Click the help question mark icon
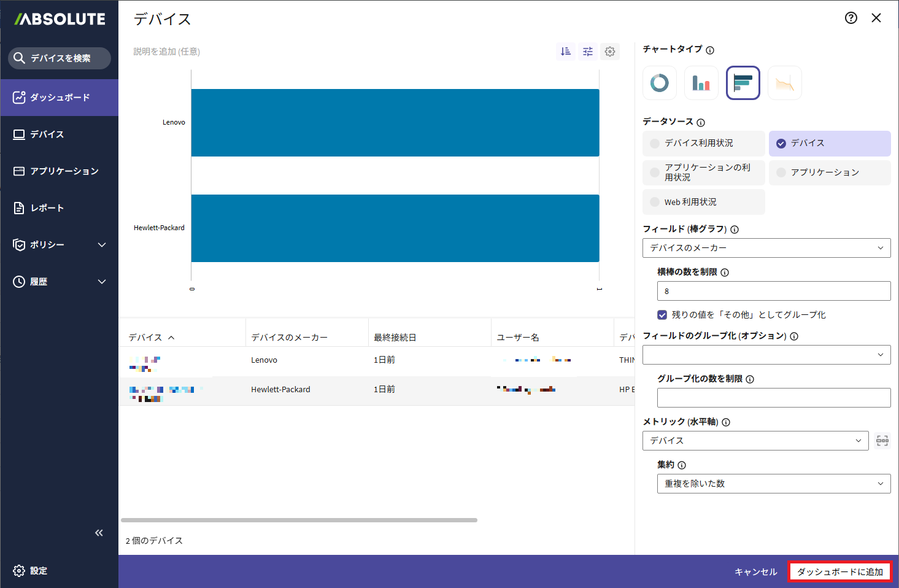The height and width of the screenshot is (588, 899). point(851,18)
